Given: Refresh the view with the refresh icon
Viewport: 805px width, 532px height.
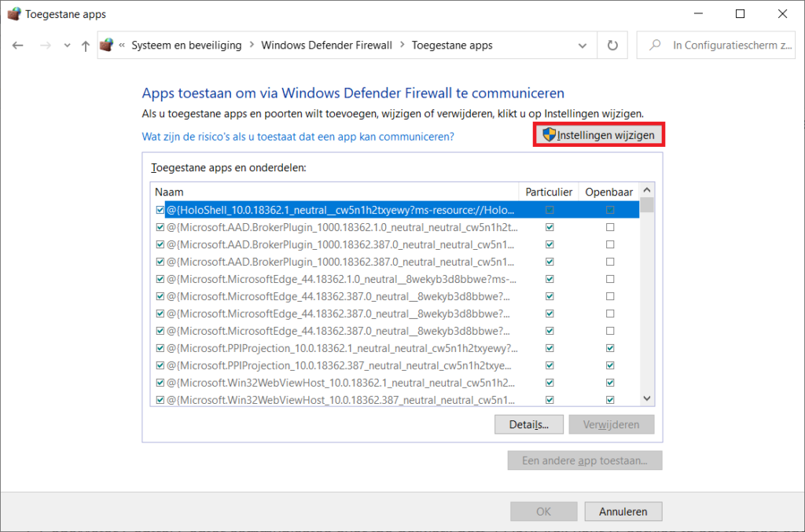Looking at the screenshot, I should tap(612, 45).
